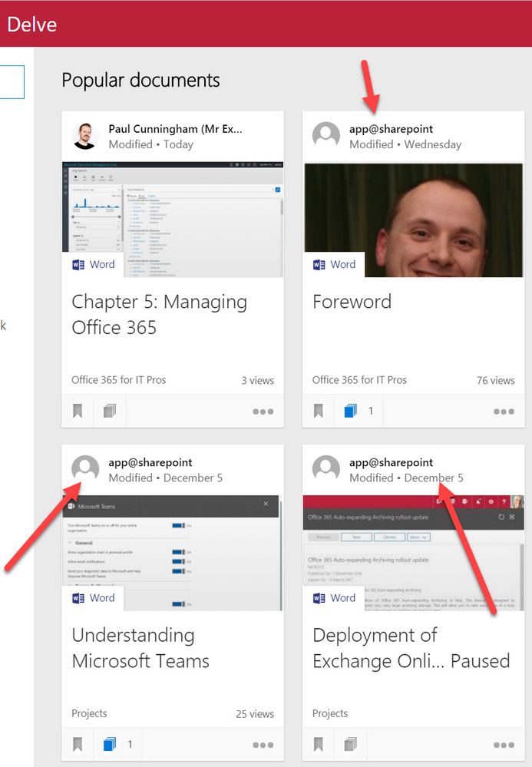
Task: Add Chapter 5 card to a board
Action: tap(110, 411)
